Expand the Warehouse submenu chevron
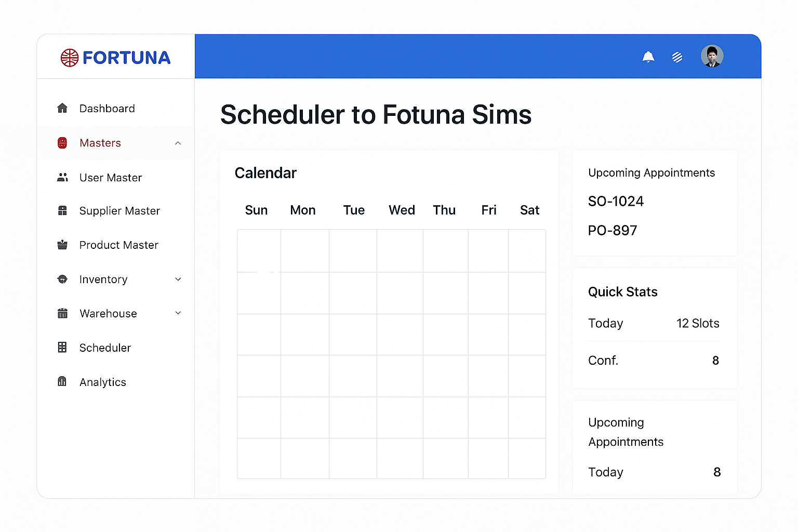 [x=178, y=313]
